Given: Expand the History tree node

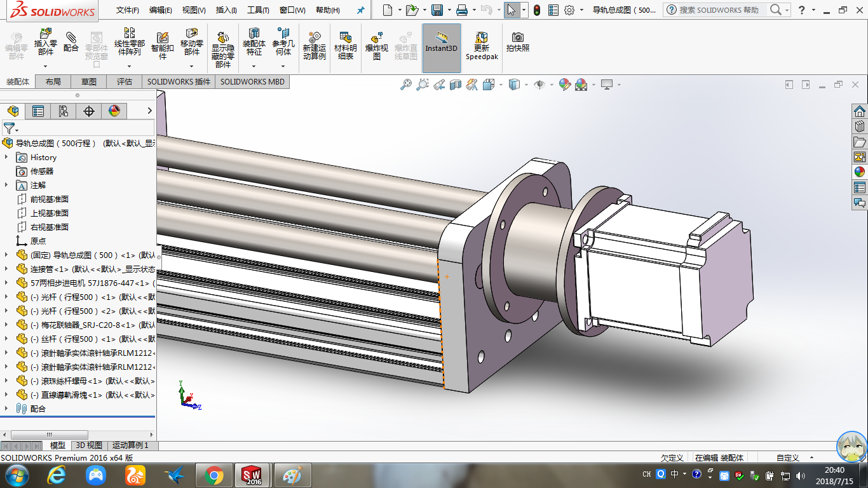Looking at the screenshot, I should [6, 158].
